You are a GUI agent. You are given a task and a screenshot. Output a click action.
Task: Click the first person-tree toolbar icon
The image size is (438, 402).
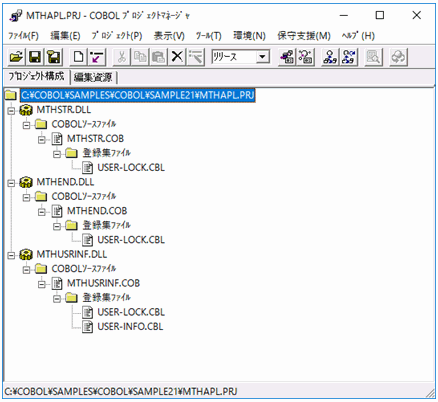[x=330, y=57]
